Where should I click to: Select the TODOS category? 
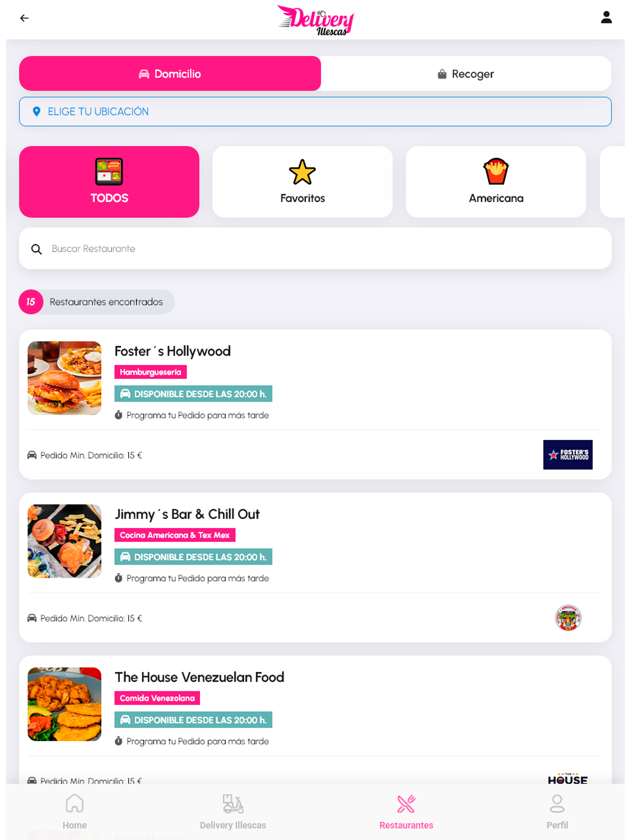point(109,181)
